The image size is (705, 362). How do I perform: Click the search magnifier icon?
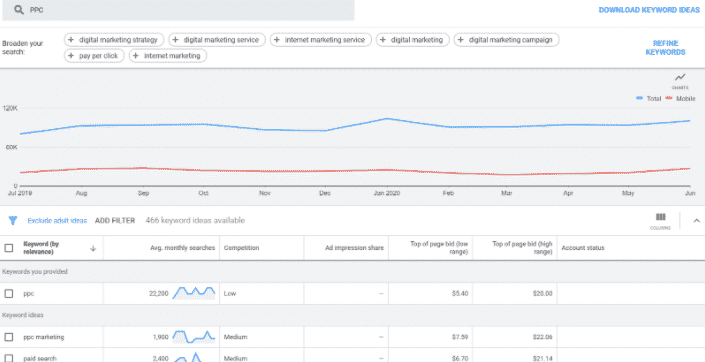(x=19, y=10)
